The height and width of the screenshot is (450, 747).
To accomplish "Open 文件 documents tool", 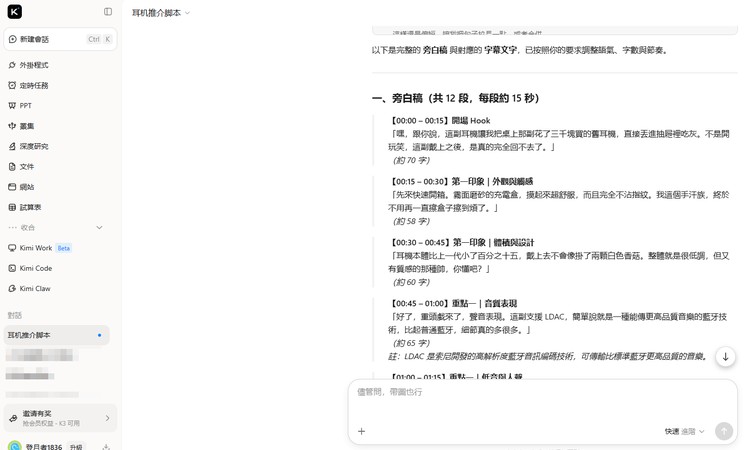I will click(x=60, y=167).
